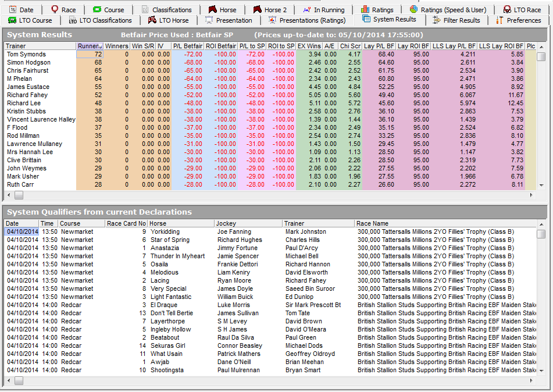Click the Chi Scr column header
Screen dimensions: 553x392
350,46
